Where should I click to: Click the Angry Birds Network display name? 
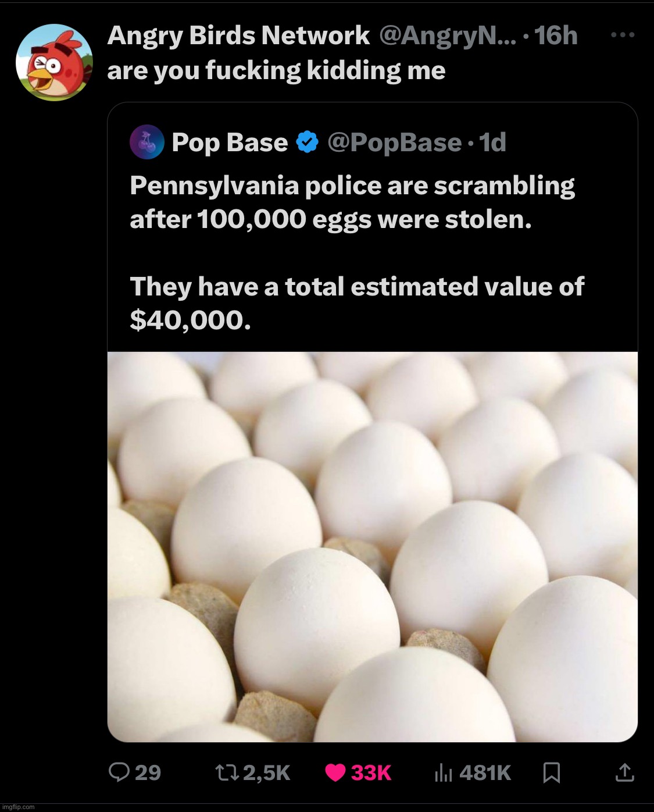coord(238,36)
